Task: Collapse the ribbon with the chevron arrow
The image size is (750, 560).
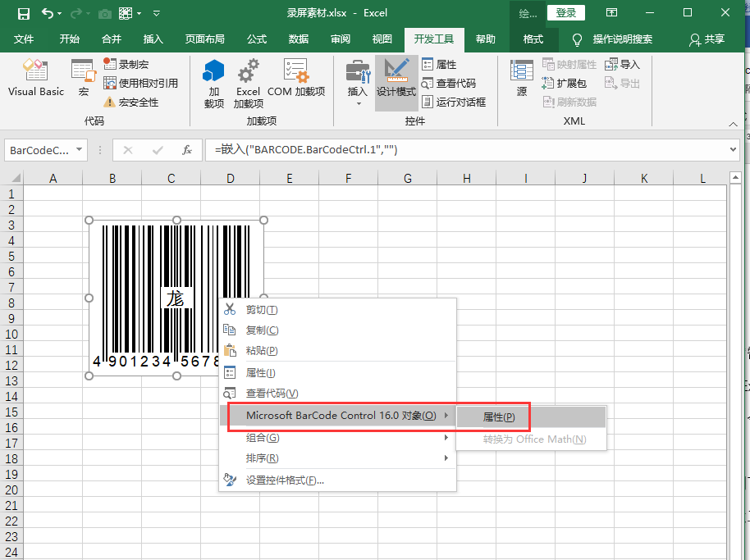Action: pos(733,124)
